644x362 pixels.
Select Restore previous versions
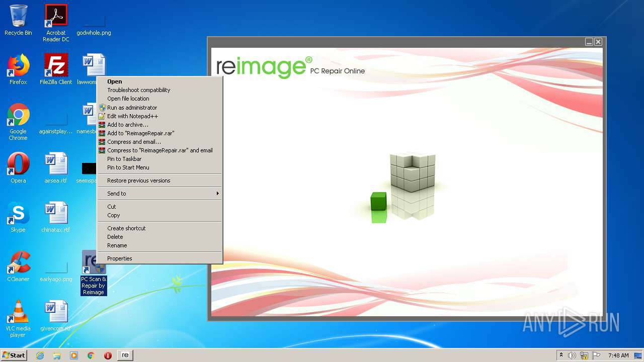click(159, 180)
